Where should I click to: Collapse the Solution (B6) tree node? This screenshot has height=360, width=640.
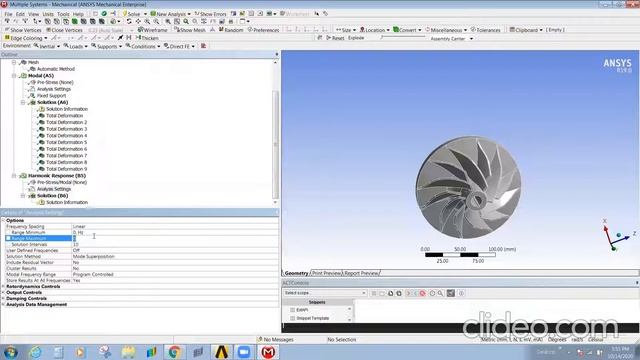point(23,196)
